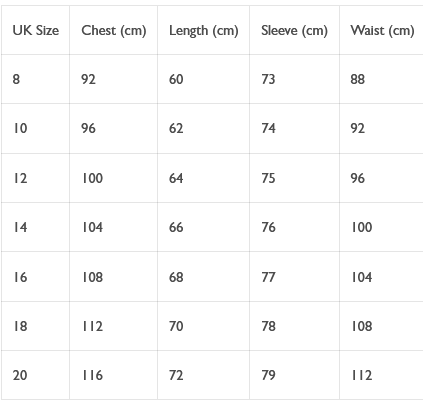The image size is (423, 409).
Task: Select waist value 100 in size 14 row
Action: point(381,227)
